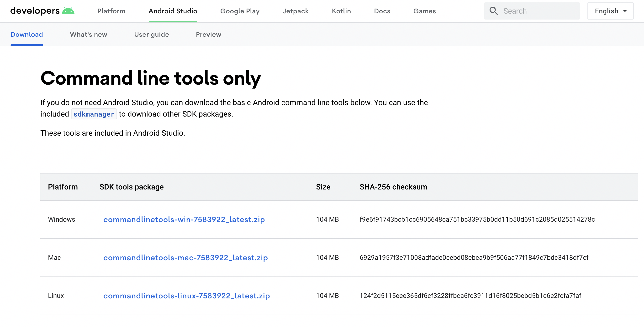Open the Docs nav tab
644x327 pixels.
(x=382, y=11)
